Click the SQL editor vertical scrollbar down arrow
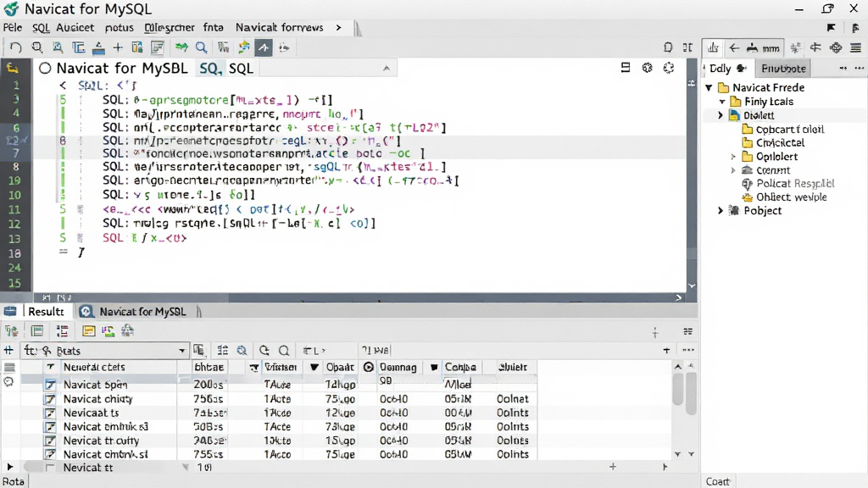The height and width of the screenshot is (488, 868). (x=692, y=286)
